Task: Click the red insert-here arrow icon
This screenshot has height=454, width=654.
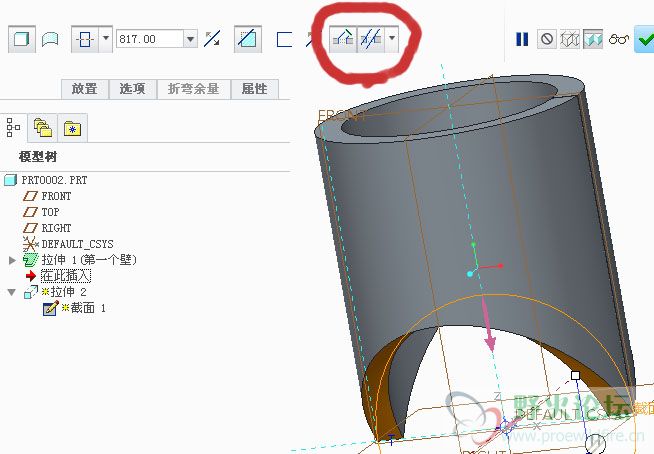Action: (31, 276)
